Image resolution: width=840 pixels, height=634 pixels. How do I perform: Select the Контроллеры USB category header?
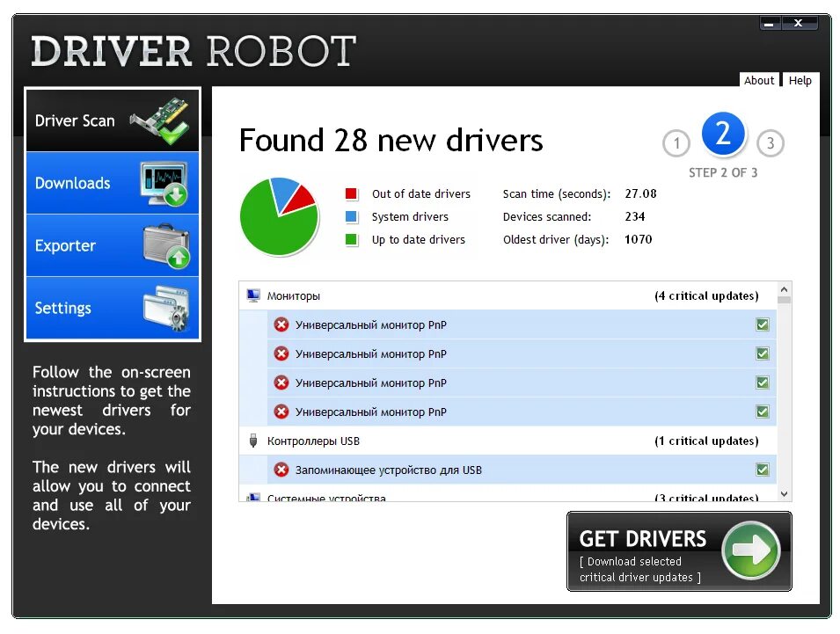click(x=508, y=441)
